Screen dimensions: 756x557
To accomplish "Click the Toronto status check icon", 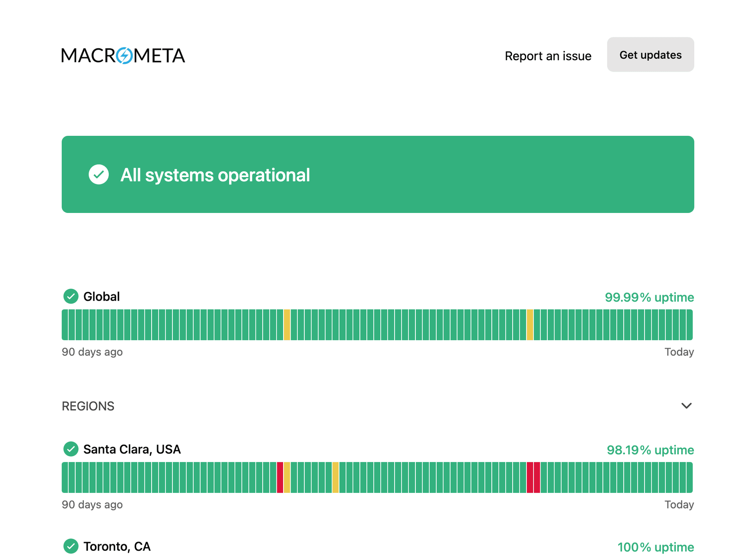I will click(71, 546).
